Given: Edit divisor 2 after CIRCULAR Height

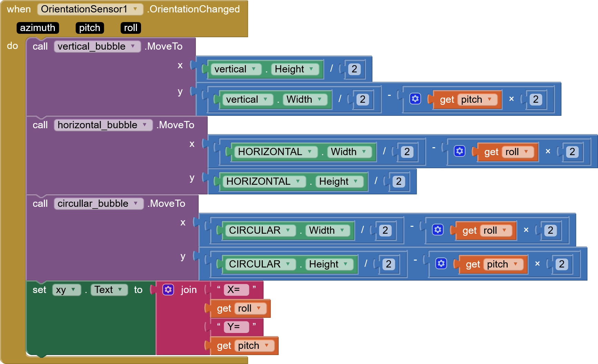Looking at the screenshot, I should [x=389, y=264].
